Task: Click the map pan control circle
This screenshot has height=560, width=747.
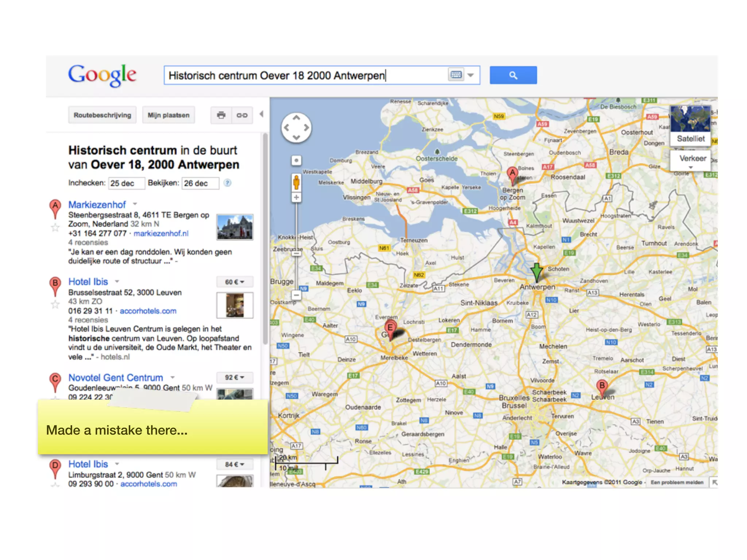Action: point(296,128)
